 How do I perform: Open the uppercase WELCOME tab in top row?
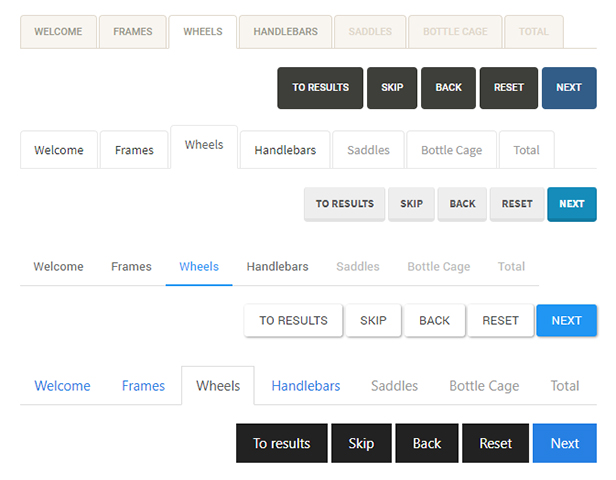58,32
